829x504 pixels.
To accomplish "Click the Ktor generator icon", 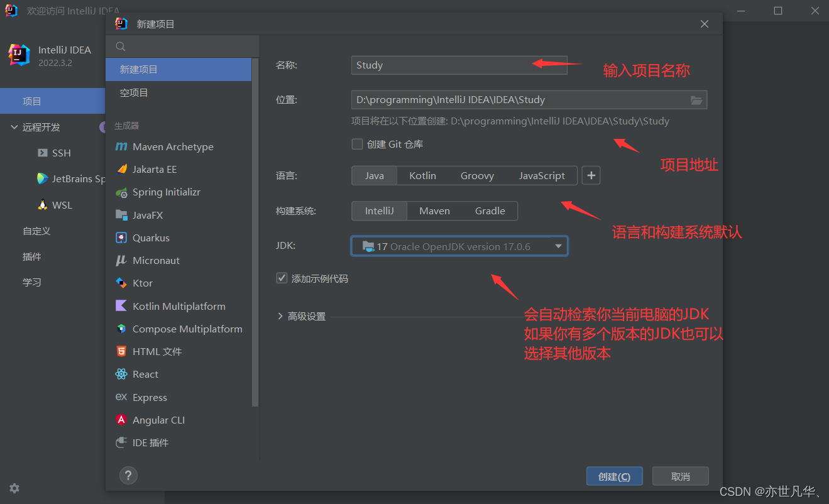I will [121, 283].
